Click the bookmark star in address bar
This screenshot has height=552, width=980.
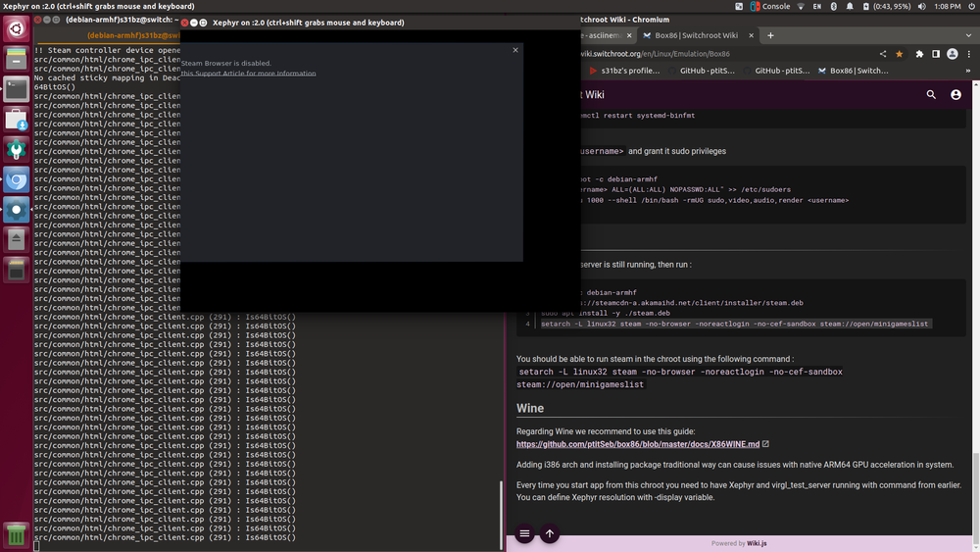[900, 54]
